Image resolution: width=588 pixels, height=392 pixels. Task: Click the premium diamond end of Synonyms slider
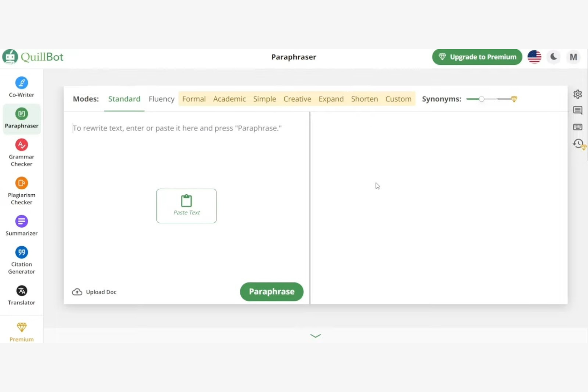tap(514, 99)
